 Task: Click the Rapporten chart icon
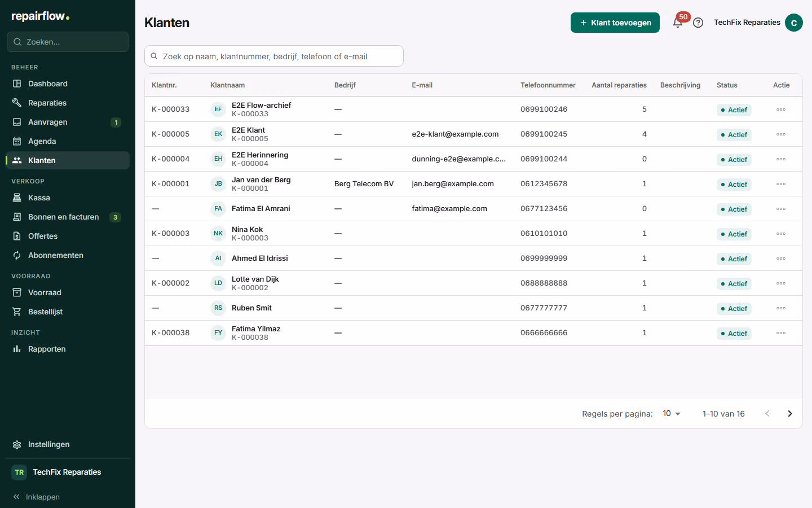17,349
